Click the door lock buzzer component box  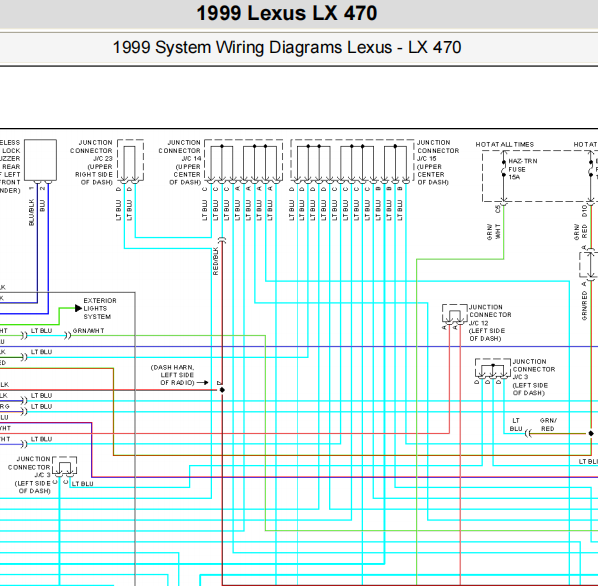point(40,160)
